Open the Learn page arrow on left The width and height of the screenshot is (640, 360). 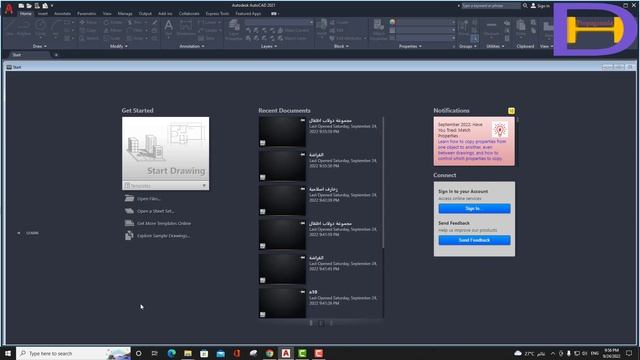tap(19, 233)
